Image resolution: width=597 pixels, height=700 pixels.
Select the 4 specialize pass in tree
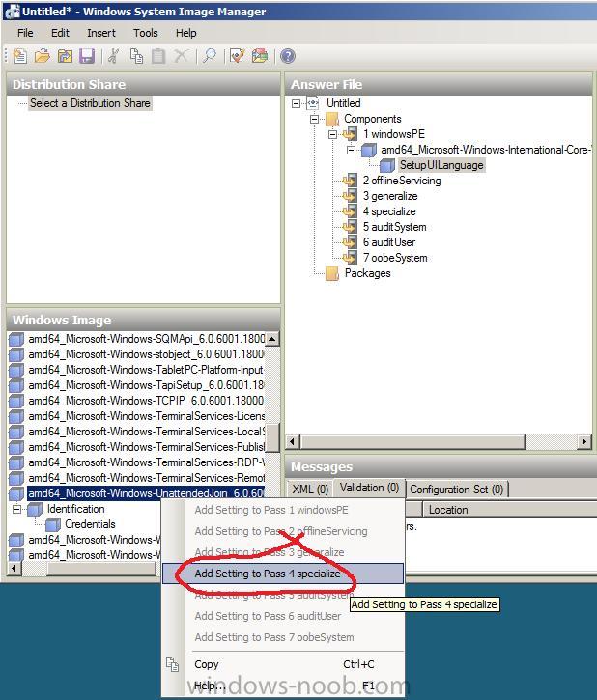point(389,211)
